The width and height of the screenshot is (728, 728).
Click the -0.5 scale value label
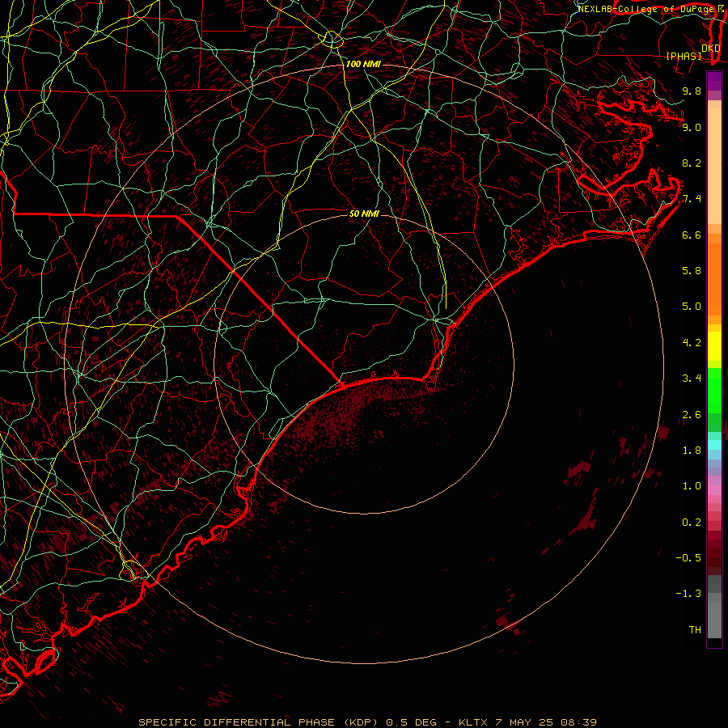click(x=688, y=558)
